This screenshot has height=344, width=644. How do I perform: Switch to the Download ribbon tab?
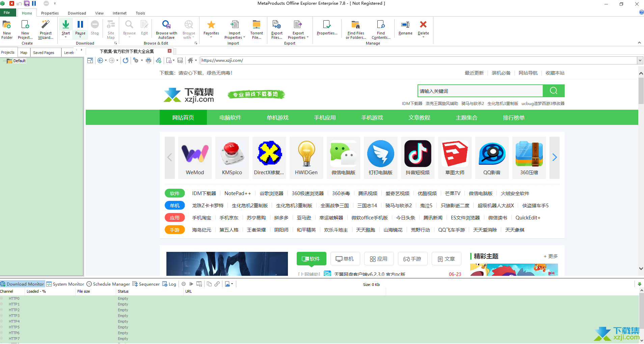[77, 13]
